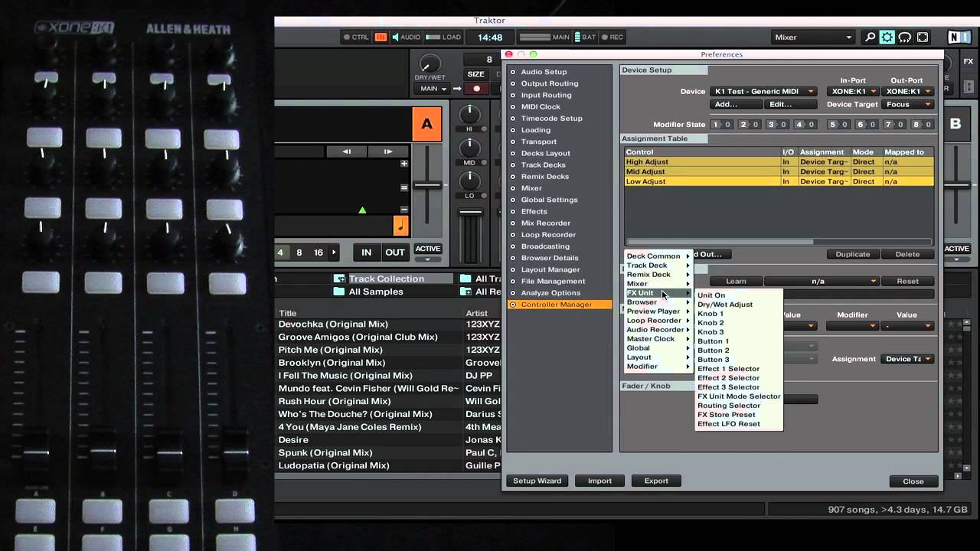
Task: Open the search magnifier in Traktor header
Action: pyautogui.click(x=870, y=37)
